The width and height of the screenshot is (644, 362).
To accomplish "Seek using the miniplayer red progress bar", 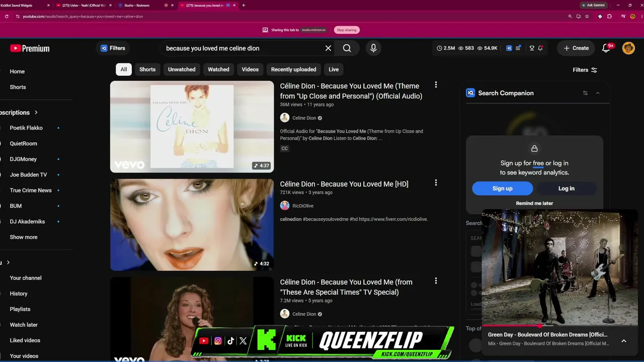I will tap(559, 326).
